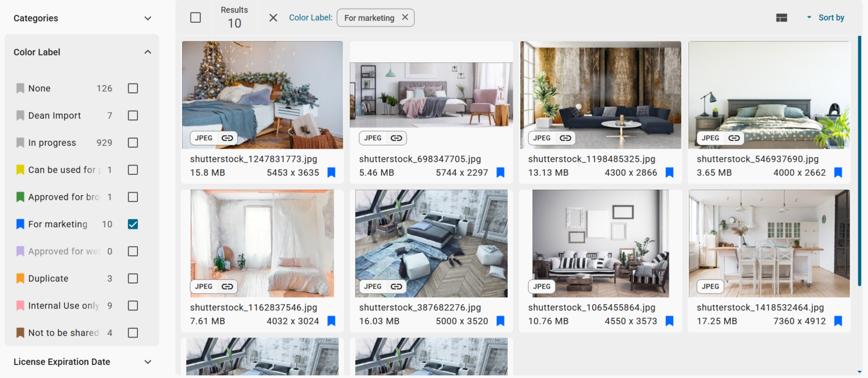Click the JPEG badge on shutterstock_1247831773.jpg
The height and width of the screenshot is (378, 868).
coord(203,138)
